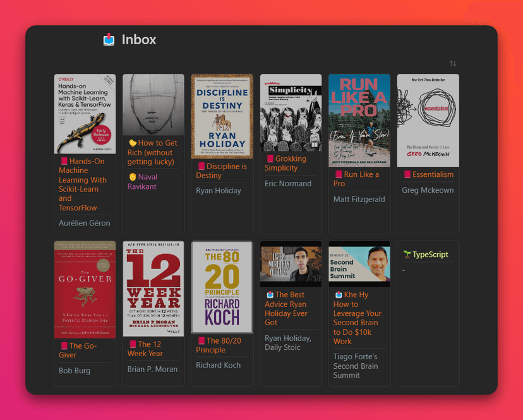Screen dimensions: 523x420
Task: Click the text Ryan Holiday, Daily Stoic
Action: pos(288,343)
